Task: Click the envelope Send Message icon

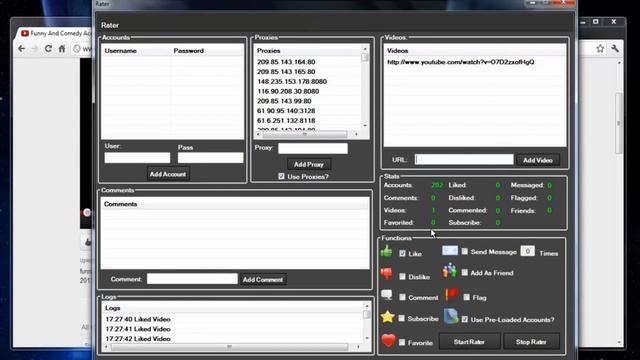Action: coord(450,250)
